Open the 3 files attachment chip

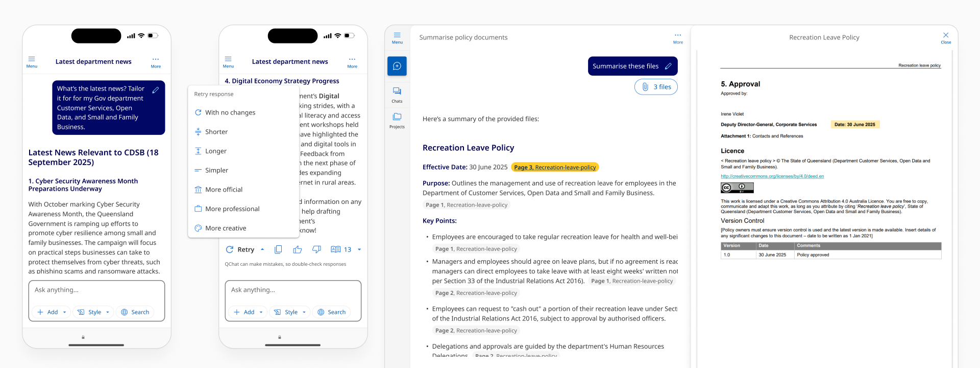pos(656,87)
